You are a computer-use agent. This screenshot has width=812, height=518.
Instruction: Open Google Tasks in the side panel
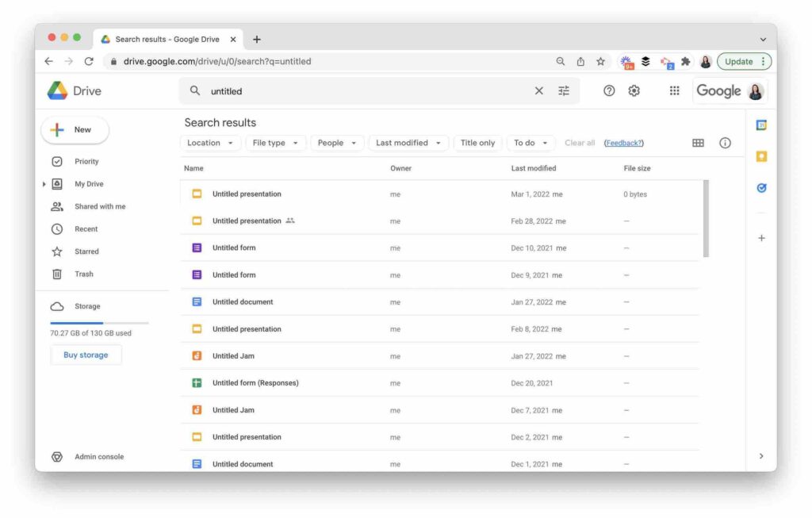[761, 188]
